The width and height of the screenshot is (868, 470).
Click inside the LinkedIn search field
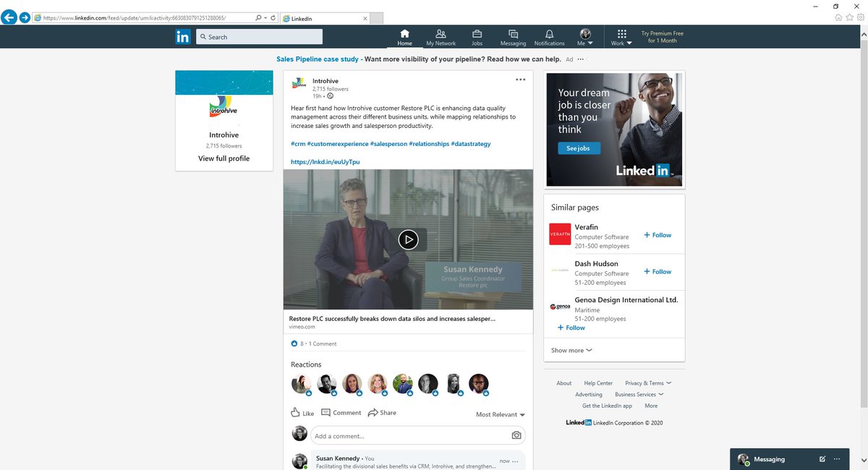[x=259, y=37]
